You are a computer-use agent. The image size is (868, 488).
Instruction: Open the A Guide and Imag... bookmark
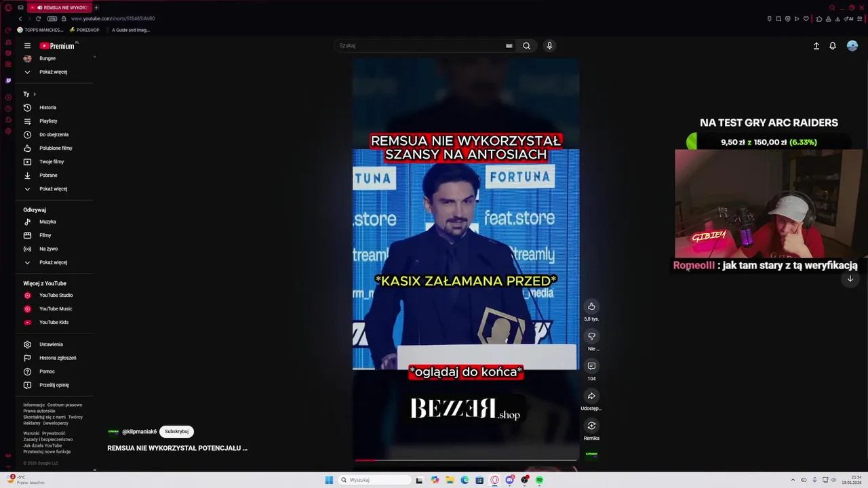point(127,30)
